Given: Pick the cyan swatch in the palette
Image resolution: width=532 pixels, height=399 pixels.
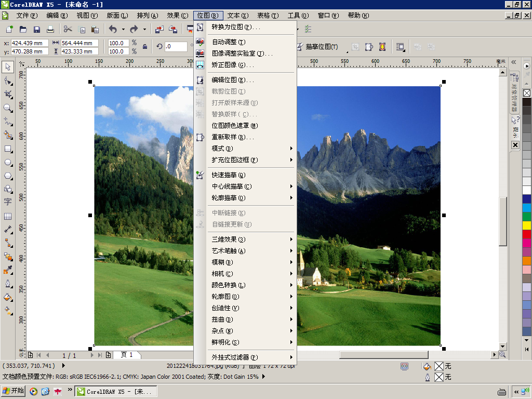Looking at the screenshot, I should click(x=527, y=208).
